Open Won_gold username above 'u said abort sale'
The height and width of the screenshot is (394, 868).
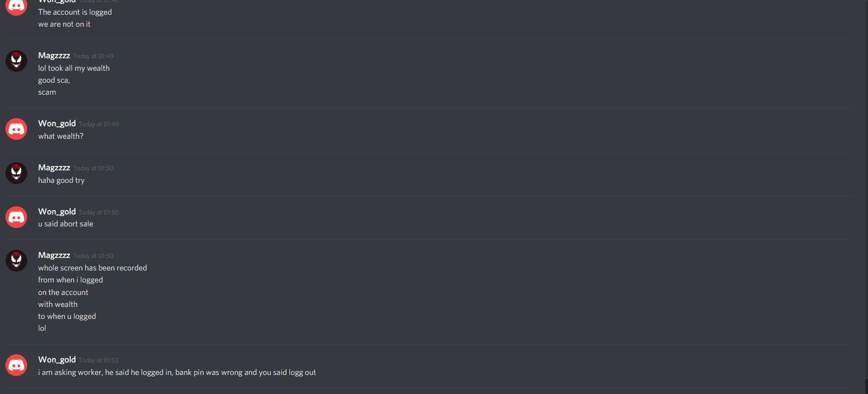click(x=57, y=212)
